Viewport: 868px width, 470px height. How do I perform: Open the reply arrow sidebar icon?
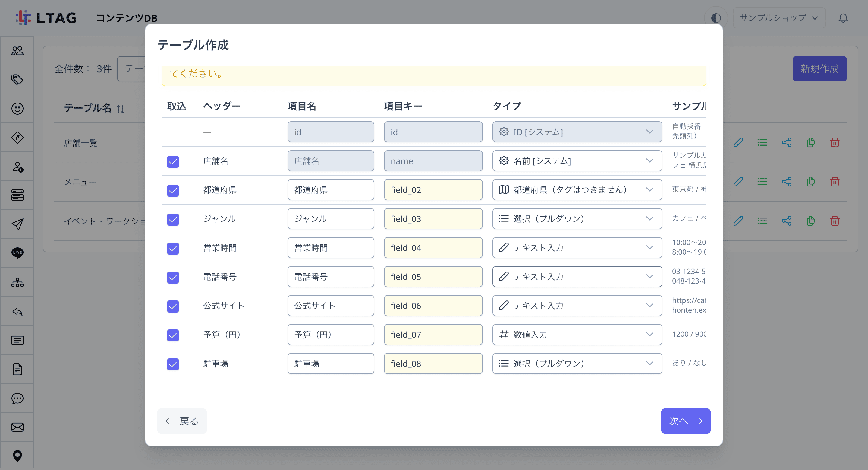[x=17, y=312]
